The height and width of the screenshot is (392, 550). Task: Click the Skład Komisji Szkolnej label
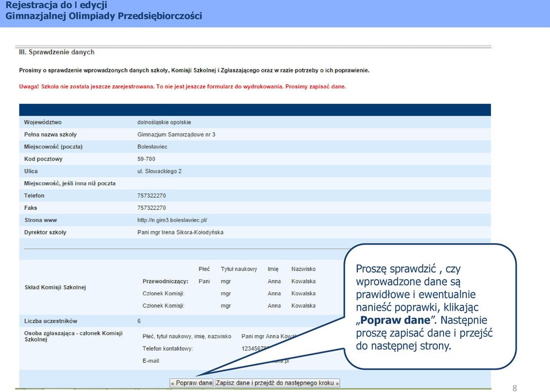tap(55, 287)
